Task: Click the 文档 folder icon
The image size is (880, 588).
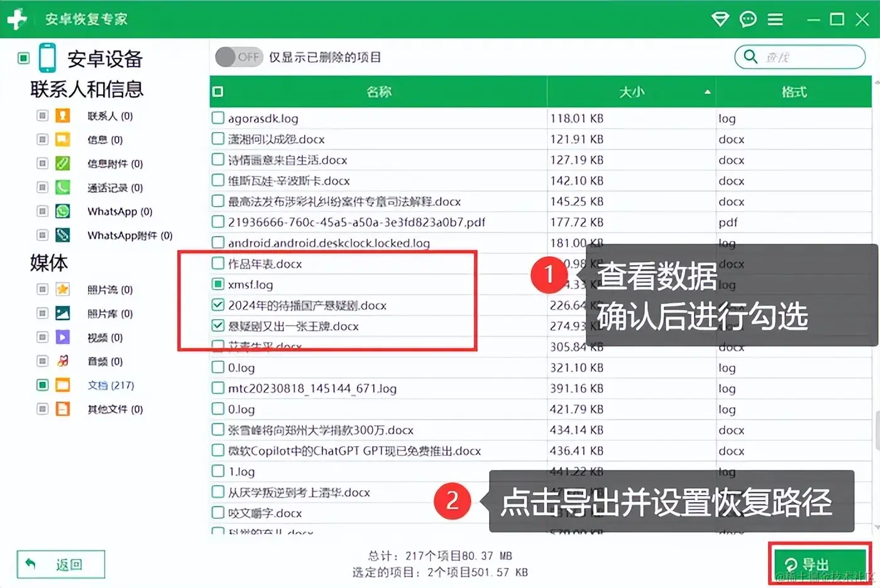Action: click(x=63, y=384)
